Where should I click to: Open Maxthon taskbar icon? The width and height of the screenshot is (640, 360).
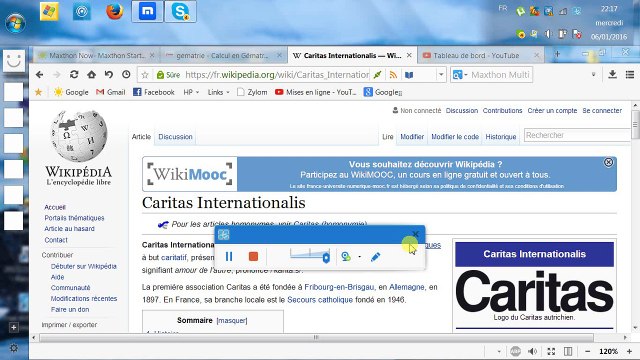[x=147, y=11]
